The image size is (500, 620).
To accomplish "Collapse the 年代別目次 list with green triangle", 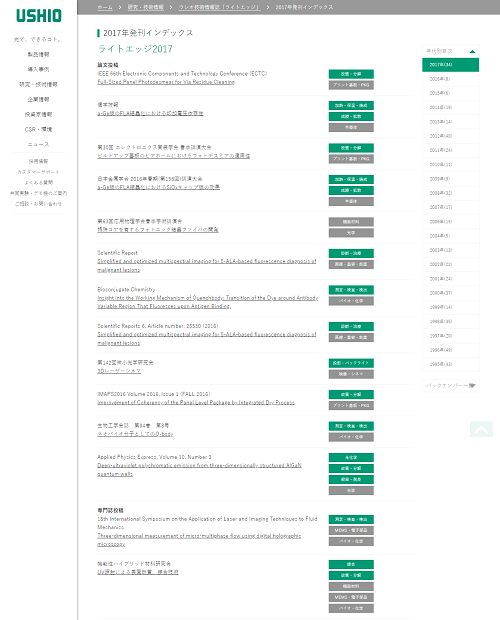I will coord(472,51).
